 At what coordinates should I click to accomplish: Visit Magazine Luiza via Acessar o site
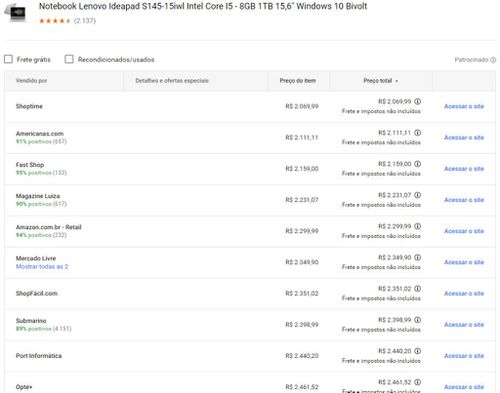464,200
